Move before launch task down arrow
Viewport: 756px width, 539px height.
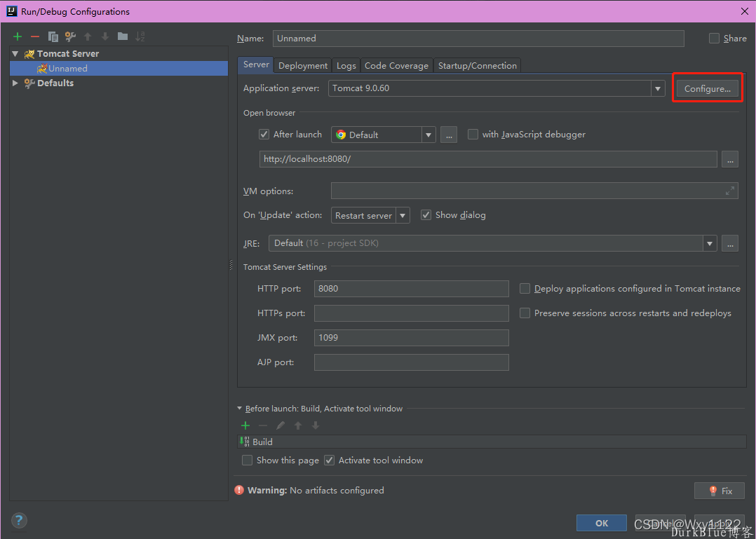pyautogui.click(x=316, y=425)
